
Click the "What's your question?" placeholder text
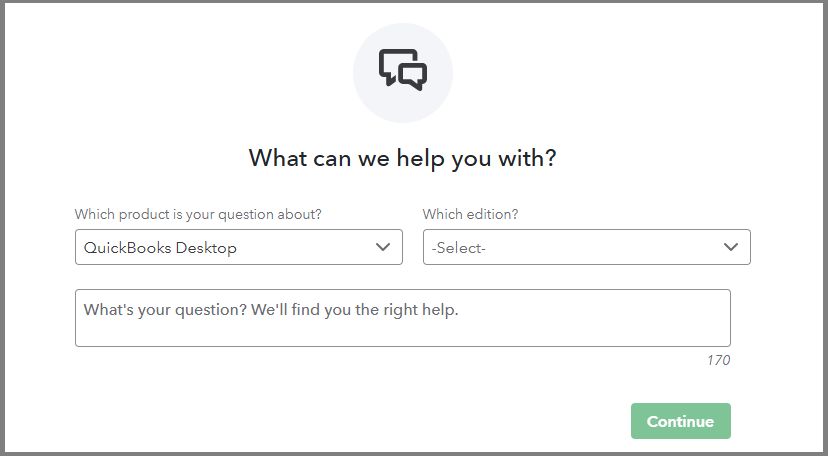pyautogui.click(x=270, y=310)
